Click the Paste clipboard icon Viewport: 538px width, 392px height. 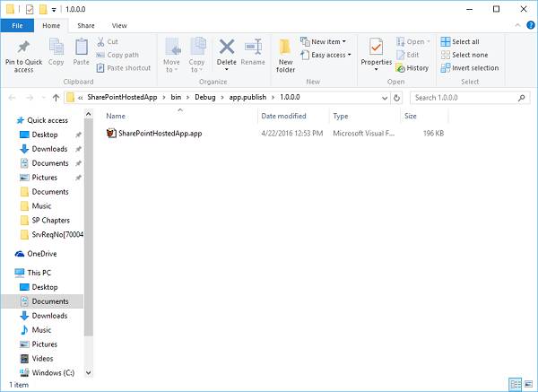tap(82, 48)
